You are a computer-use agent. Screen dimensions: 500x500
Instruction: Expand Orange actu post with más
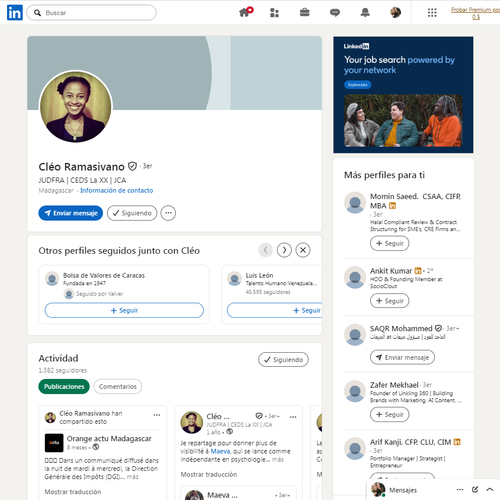tap(132, 477)
